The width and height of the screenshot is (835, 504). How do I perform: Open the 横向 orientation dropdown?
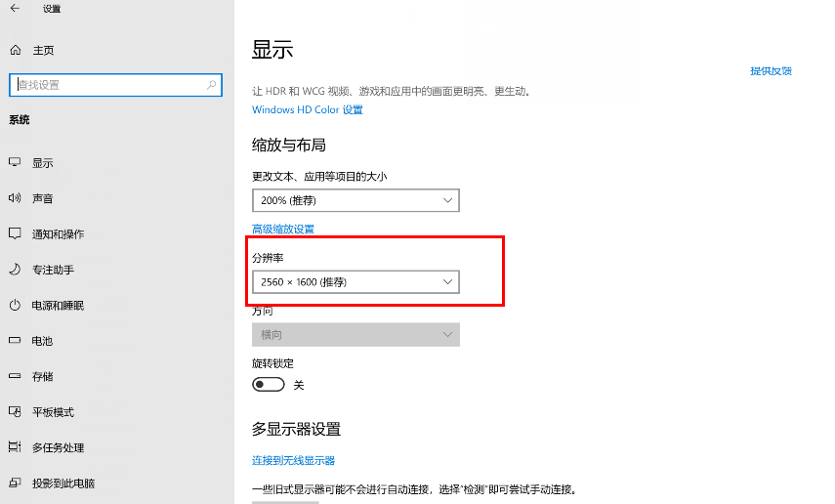[355, 335]
